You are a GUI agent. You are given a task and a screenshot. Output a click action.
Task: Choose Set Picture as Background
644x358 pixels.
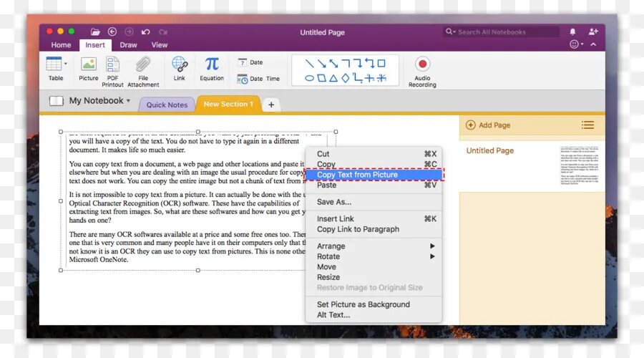374,304
